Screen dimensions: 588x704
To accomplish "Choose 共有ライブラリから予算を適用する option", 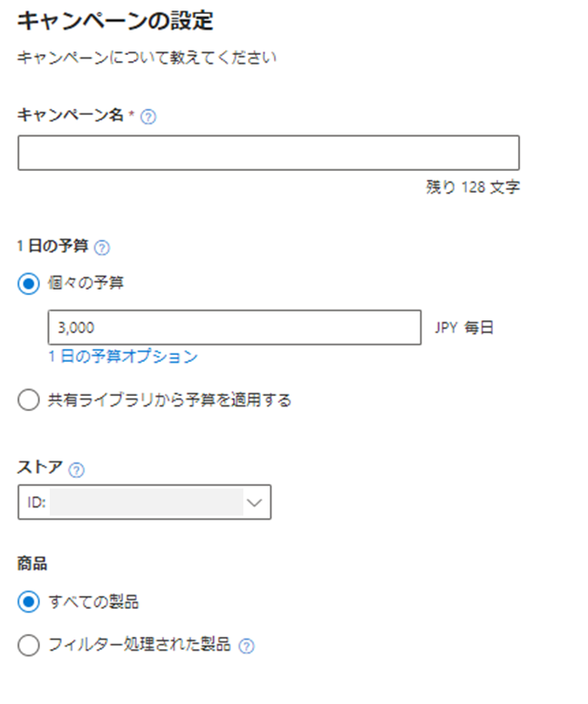I will point(29,400).
